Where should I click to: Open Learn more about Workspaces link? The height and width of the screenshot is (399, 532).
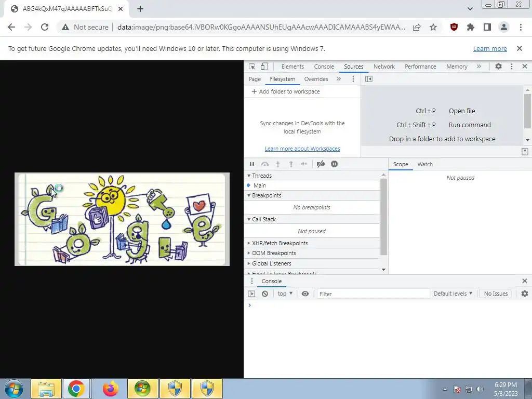point(302,149)
